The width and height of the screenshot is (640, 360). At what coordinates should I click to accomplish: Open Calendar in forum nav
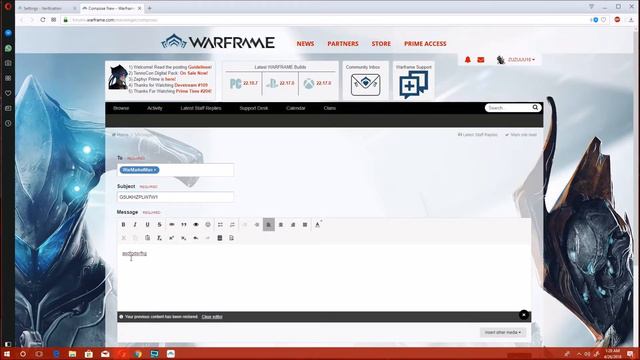pos(296,108)
